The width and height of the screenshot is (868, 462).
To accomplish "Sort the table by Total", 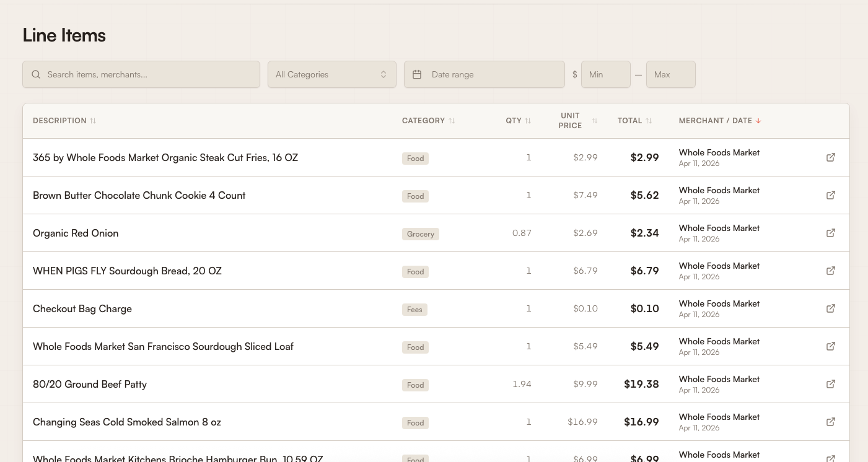I will pyautogui.click(x=634, y=121).
